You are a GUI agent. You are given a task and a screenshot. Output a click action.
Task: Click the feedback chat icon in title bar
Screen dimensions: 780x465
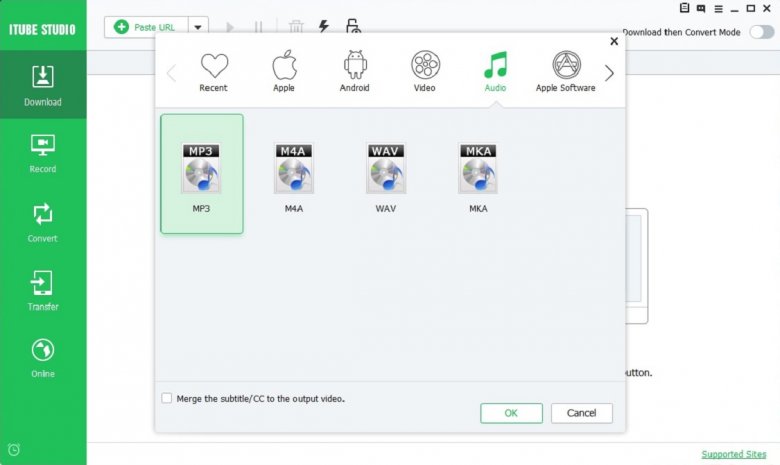[x=701, y=8]
